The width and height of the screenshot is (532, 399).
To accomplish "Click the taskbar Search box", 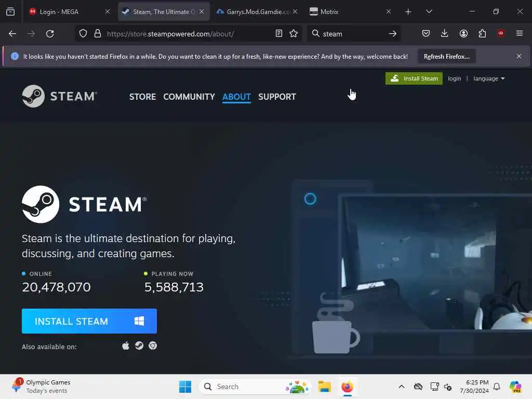I will pos(255,387).
